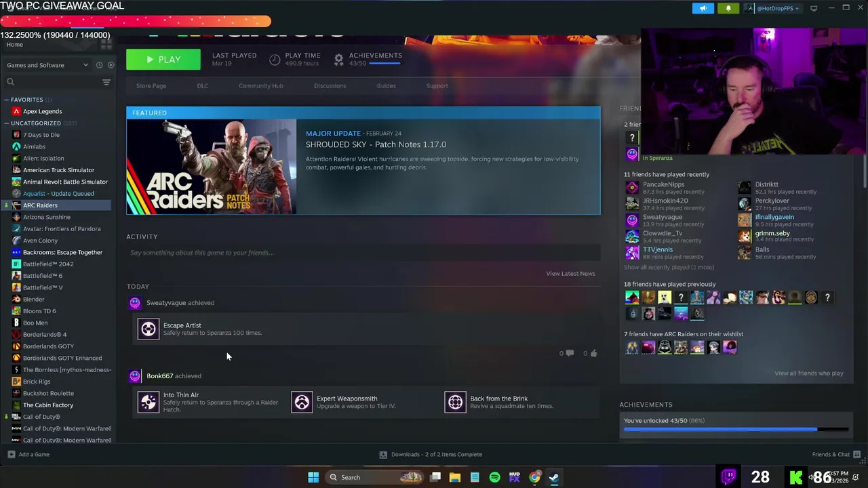Image resolution: width=868 pixels, height=488 pixels.
Task: Select Avatar: Frontiers of Pandora
Action: click(x=62, y=229)
